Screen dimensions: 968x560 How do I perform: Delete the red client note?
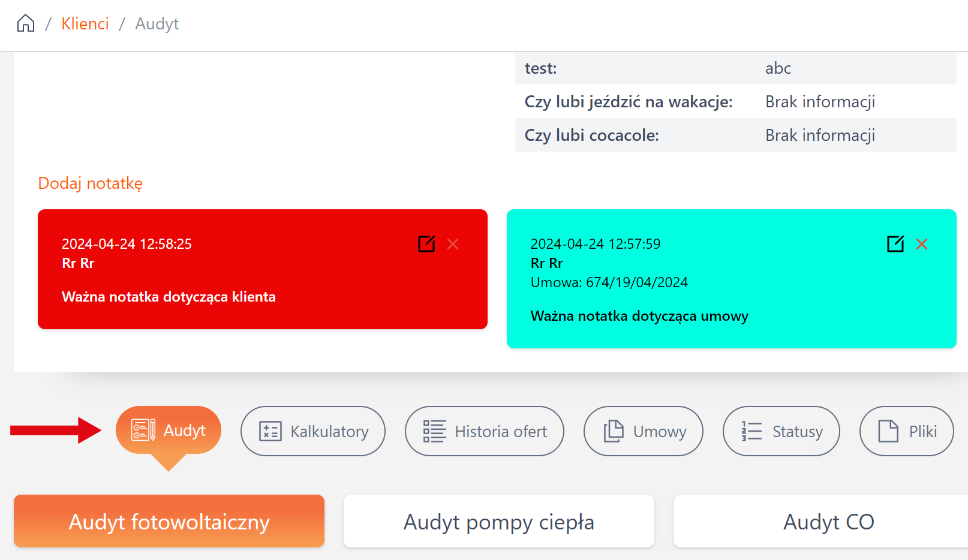pyautogui.click(x=453, y=244)
